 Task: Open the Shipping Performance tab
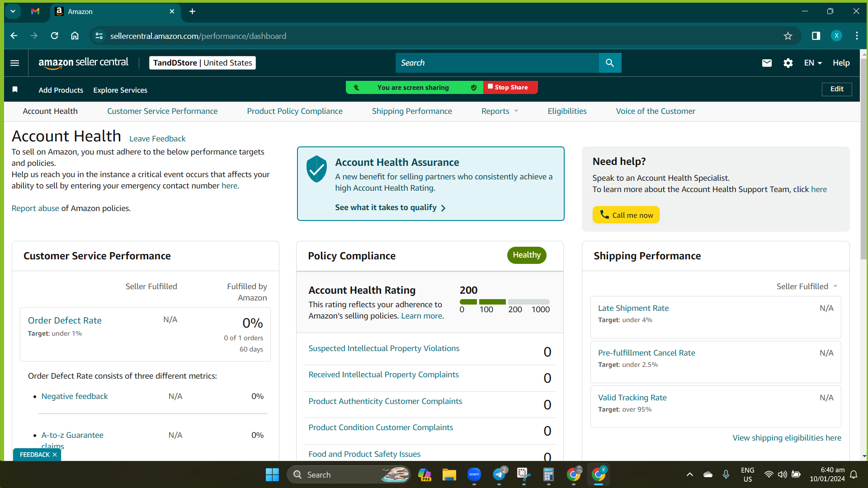click(412, 111)
